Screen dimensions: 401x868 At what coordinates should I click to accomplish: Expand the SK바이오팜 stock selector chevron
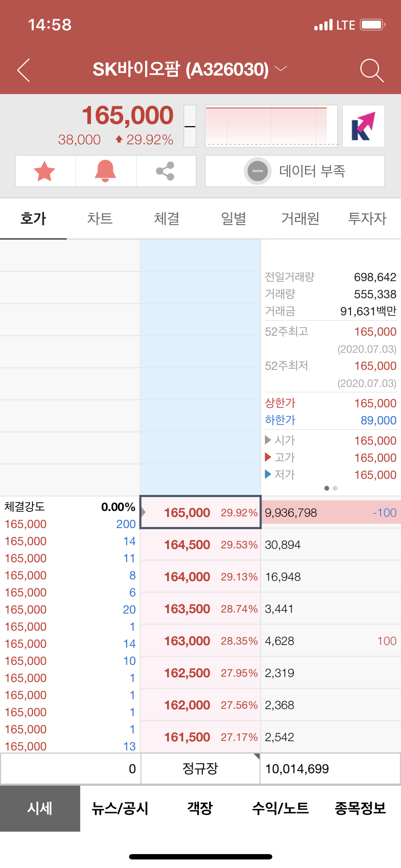[x=281, y=69]
